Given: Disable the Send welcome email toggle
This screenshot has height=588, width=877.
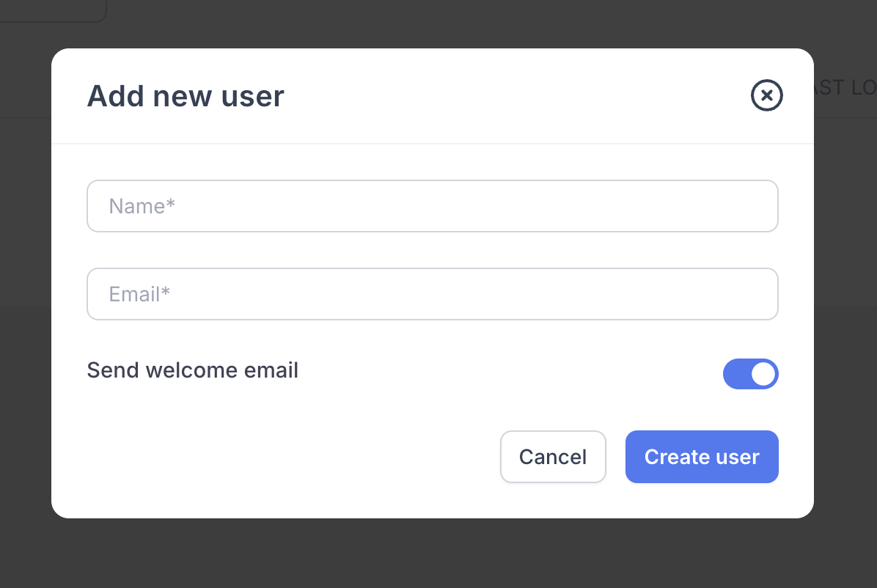Looking at the screenshot, I should coord(750,374).
